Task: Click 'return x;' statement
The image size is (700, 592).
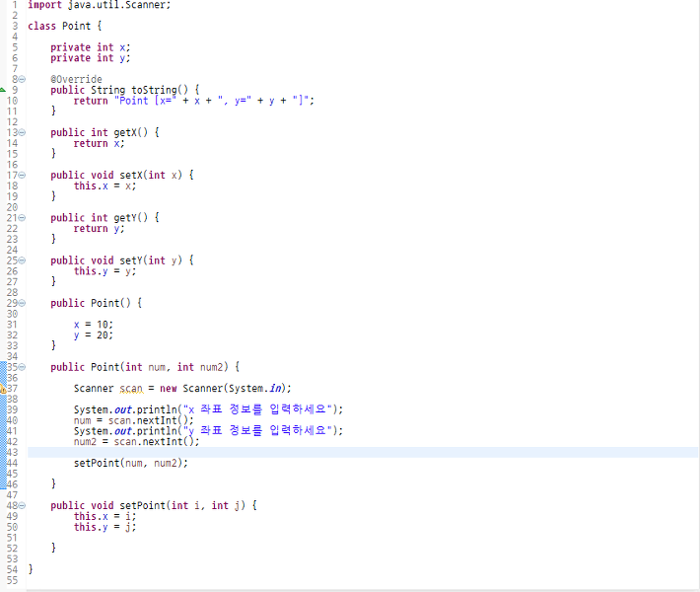Action: pyautogui.click(x=100, y=143)
